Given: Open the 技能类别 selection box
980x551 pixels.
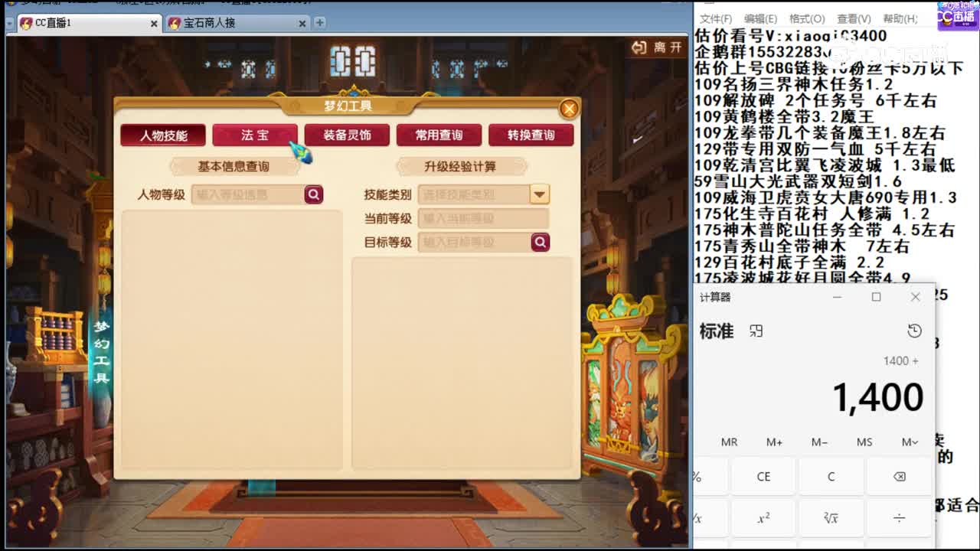Looking at the screenshot, I should pos(474,194).
